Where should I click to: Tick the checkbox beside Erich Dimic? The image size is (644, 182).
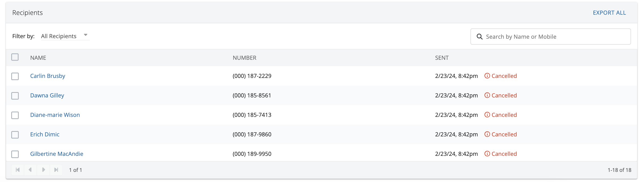(x=15, y=135)
